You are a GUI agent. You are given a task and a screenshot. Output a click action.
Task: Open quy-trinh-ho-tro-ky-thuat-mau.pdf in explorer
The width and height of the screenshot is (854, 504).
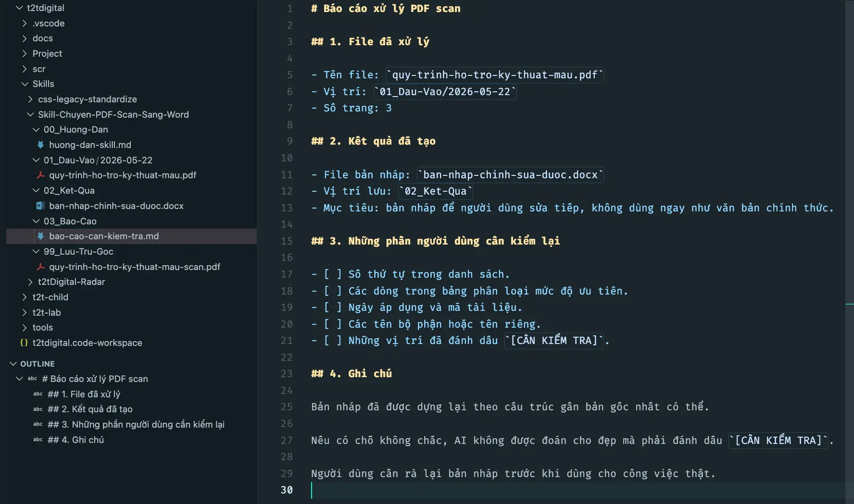coord(123,175)
